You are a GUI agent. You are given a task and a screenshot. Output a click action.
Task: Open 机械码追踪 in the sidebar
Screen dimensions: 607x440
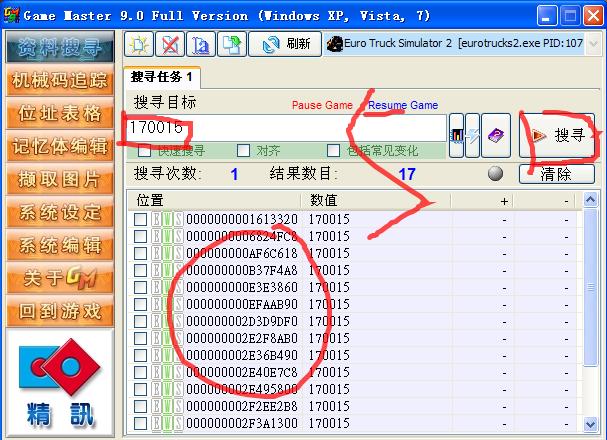click(59, 80)
